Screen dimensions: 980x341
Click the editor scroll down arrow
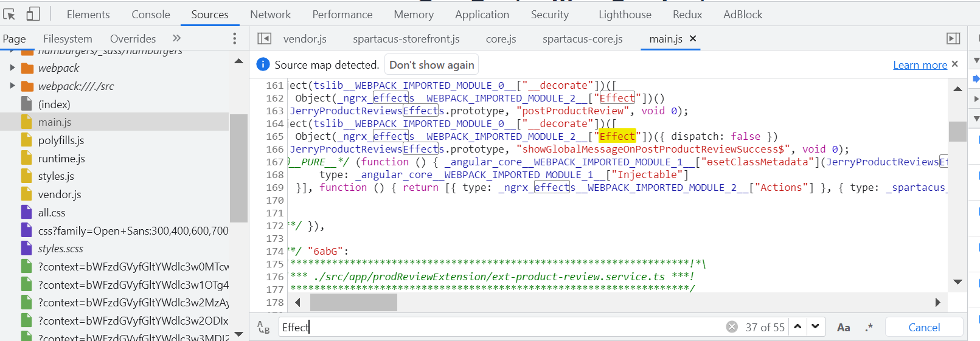(957, 281)
